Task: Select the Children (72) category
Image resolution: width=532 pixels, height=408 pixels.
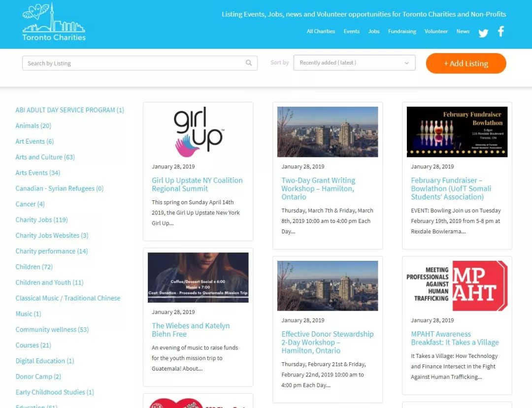Action: tap(34, 267)
